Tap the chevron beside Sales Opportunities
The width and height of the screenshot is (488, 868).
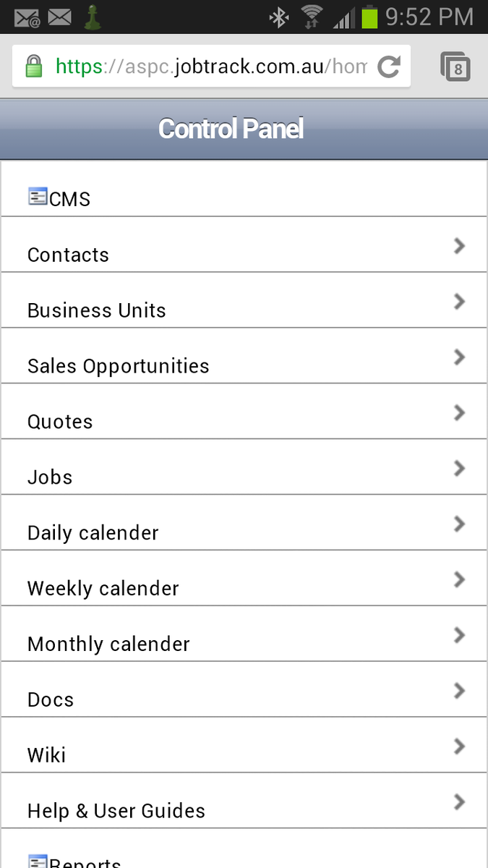pyautogui.click(x=459, y=357)
